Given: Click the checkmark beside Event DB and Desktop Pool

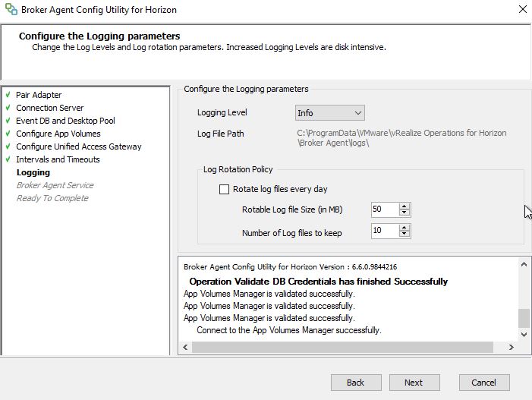Looking at the screenshot, I should [8, 121].
